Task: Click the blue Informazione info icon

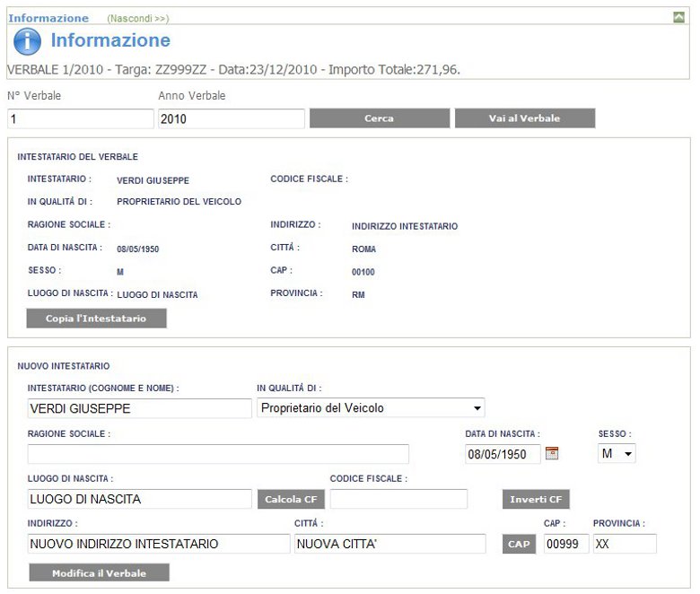Action: [27, 41]
